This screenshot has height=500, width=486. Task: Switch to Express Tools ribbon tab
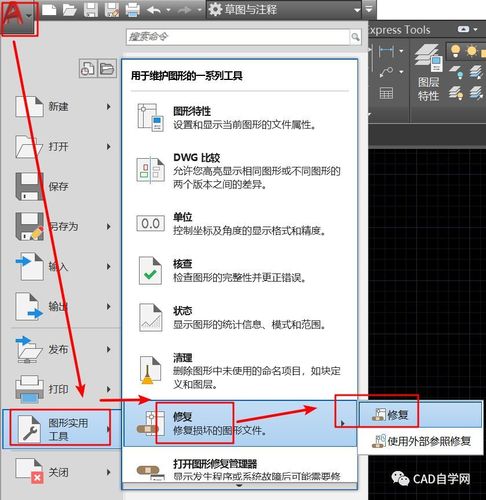399,30
